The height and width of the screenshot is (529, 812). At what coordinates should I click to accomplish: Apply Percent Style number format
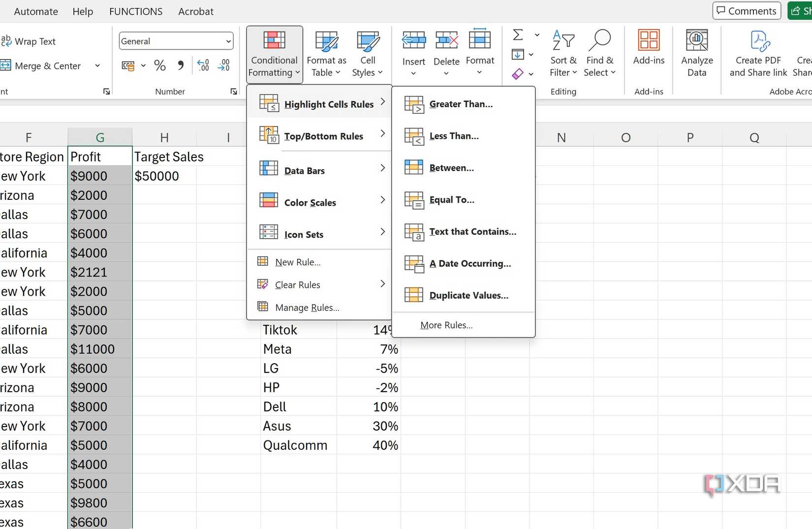pyautogui.click(x=159, y=65)
